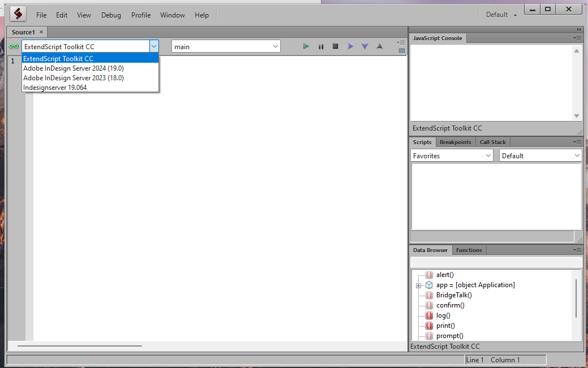Click the ExtendScript Toolkit CC label under Data Browser
Image resolution: width=588 pixels, height=368 pixels.
click(x=445, y=347)
